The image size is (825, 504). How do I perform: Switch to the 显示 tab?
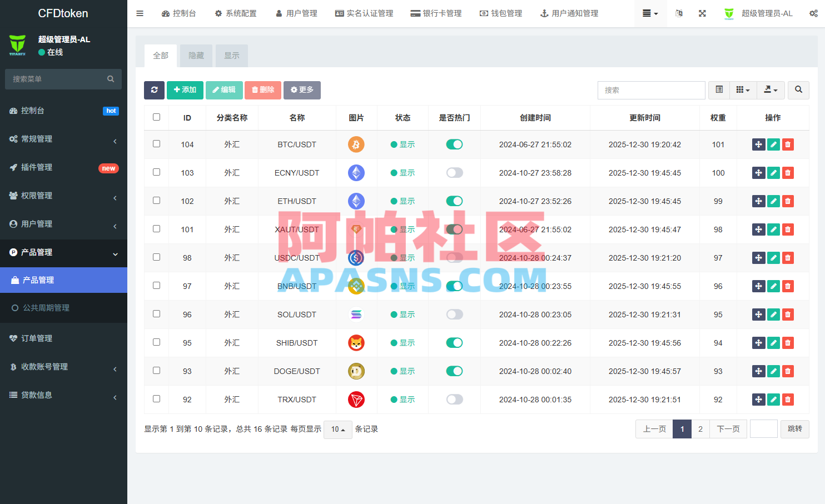click(x=232, y=56)
